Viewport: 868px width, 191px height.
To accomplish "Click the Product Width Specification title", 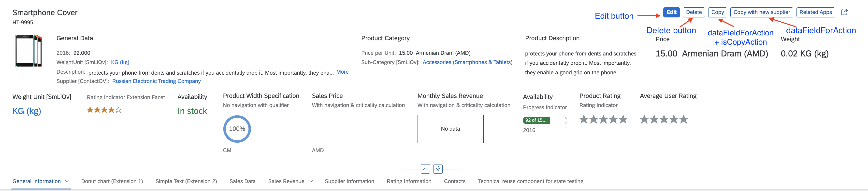I will 261,96.
